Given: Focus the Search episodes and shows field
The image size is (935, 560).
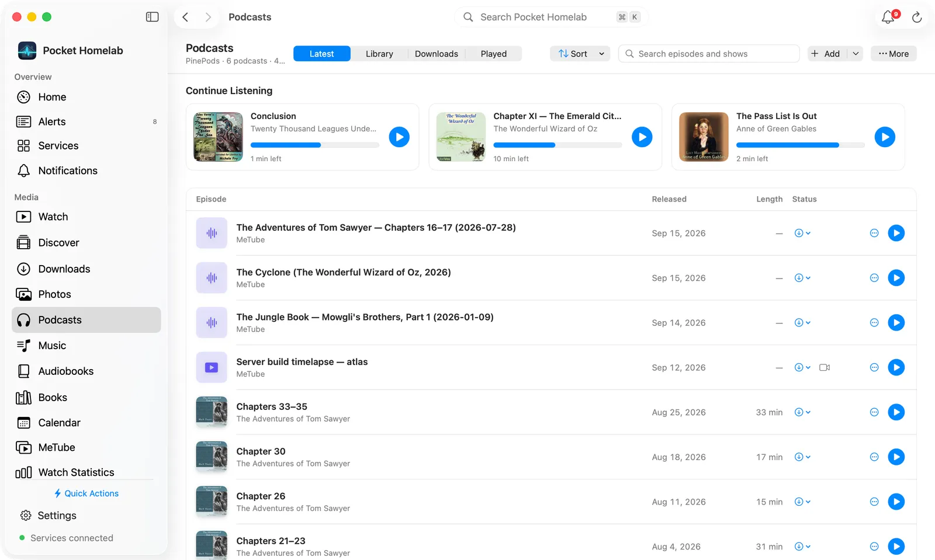Looking at the screenshot, I should [x=709, y=54].
